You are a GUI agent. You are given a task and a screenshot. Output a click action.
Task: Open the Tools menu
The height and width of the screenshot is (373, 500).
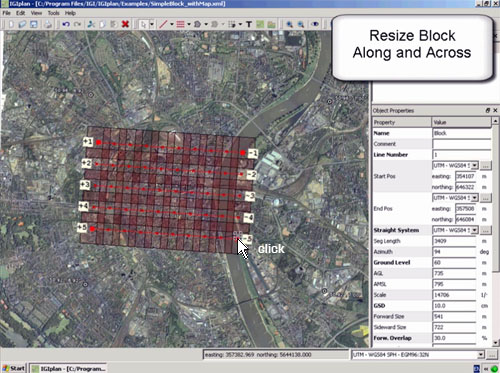click(x=53, y=13)
